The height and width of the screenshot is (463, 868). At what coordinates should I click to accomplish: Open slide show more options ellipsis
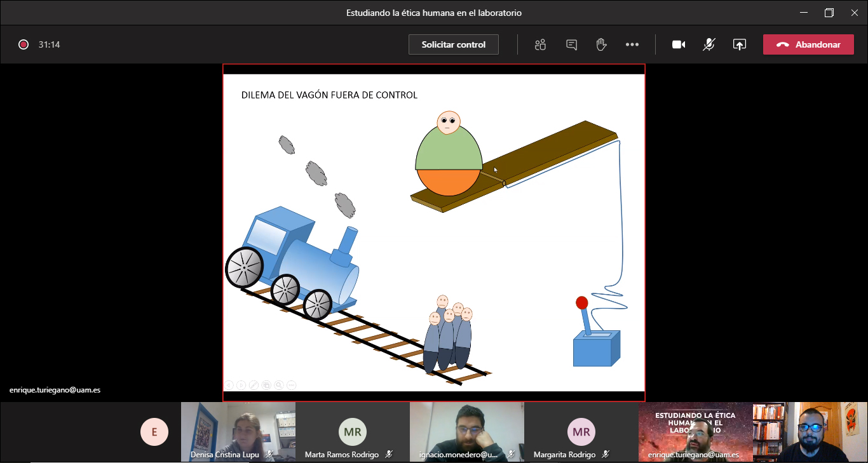point(292,385)
